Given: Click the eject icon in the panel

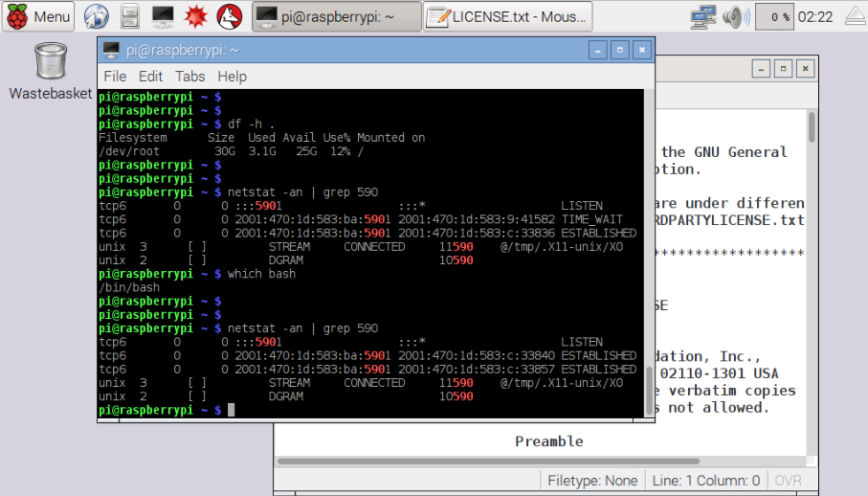Looking at the screenshot, I should 856,16.
